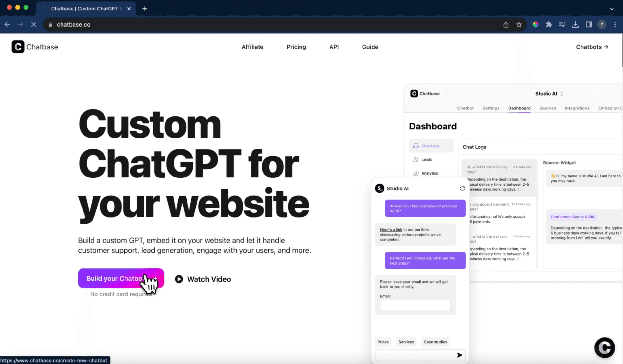Click the 'Where can I find examples' message
Viewport: 623px width, 364px height.
425,208
